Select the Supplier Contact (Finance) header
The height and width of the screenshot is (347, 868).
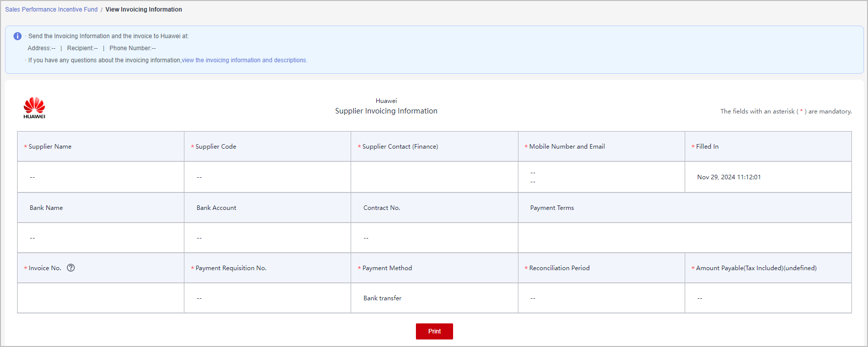click(400, 147)
